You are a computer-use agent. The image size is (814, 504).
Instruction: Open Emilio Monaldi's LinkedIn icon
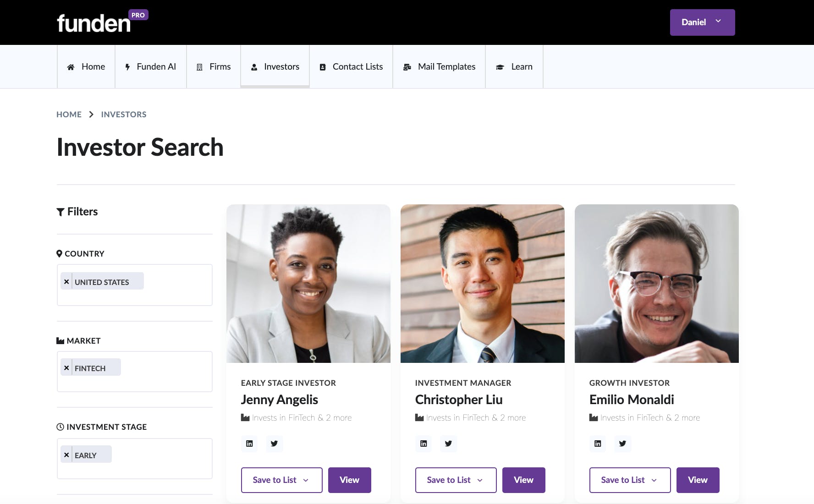tap(598, 444)
